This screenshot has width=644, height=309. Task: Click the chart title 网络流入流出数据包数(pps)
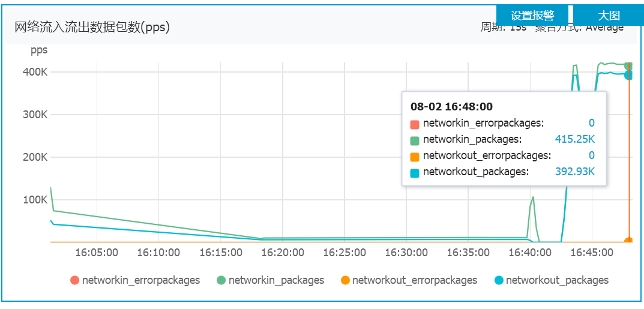coord(92,28)
